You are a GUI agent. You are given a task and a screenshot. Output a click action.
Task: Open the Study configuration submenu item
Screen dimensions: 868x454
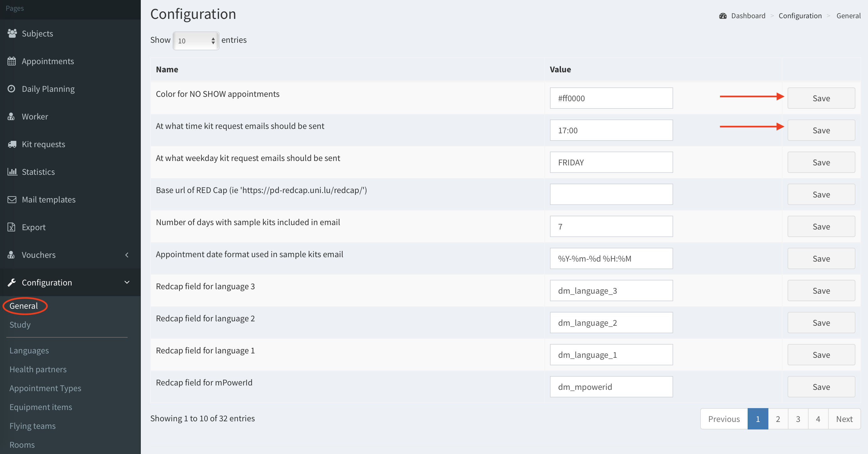click(x=20, y=324)
